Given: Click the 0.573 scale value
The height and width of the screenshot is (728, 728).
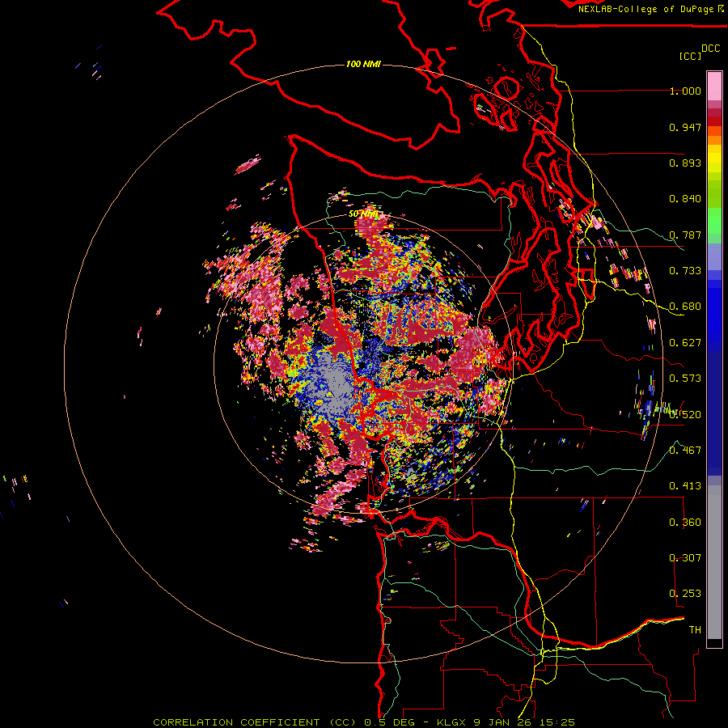Looking at the screenshot, I should 685,379.
